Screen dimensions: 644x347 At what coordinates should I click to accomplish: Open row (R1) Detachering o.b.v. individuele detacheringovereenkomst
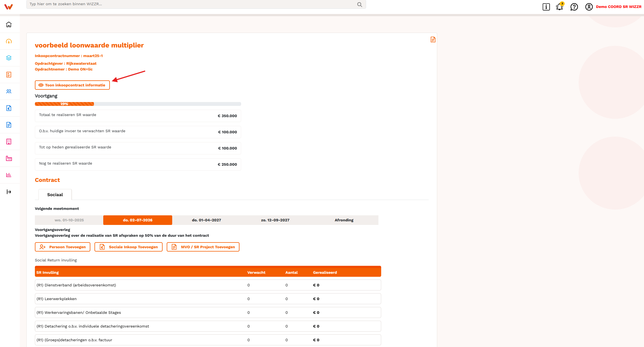click(x=208, y=326)
